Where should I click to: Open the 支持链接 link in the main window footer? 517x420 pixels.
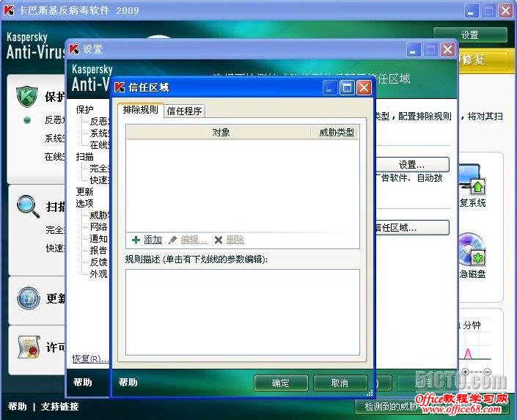tap(59, 407)
